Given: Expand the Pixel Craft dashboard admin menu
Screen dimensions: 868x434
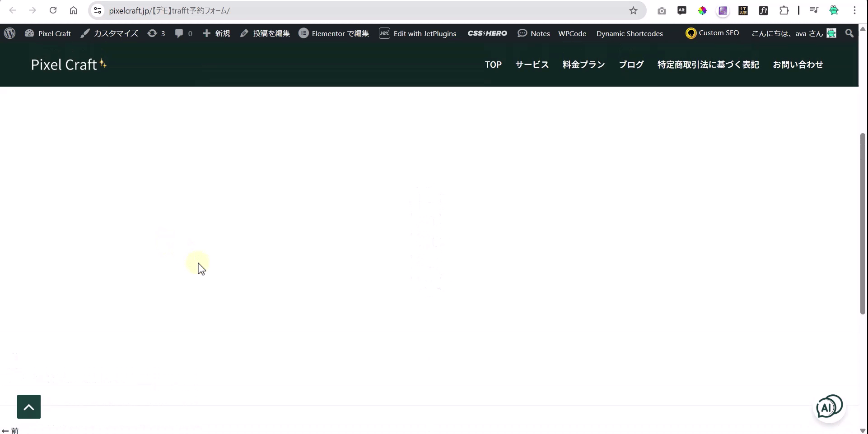Looking at the screenshot, I should 48,33.
